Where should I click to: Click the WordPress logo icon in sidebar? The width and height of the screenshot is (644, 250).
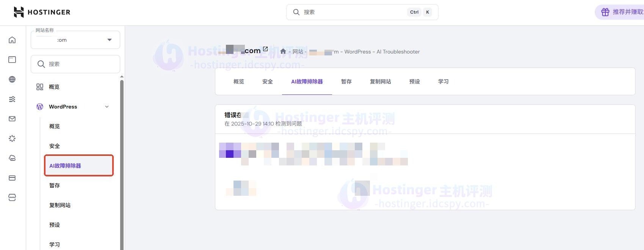(x=40, y=107)
